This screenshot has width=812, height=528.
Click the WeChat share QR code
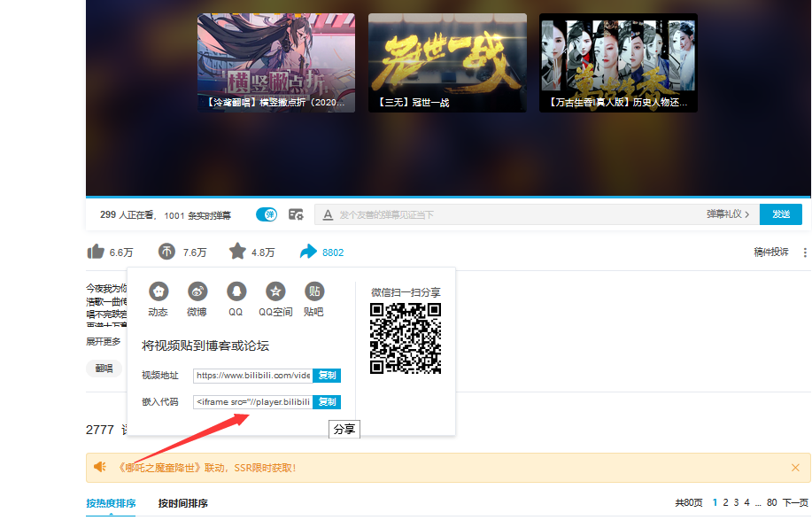[406, 338]
